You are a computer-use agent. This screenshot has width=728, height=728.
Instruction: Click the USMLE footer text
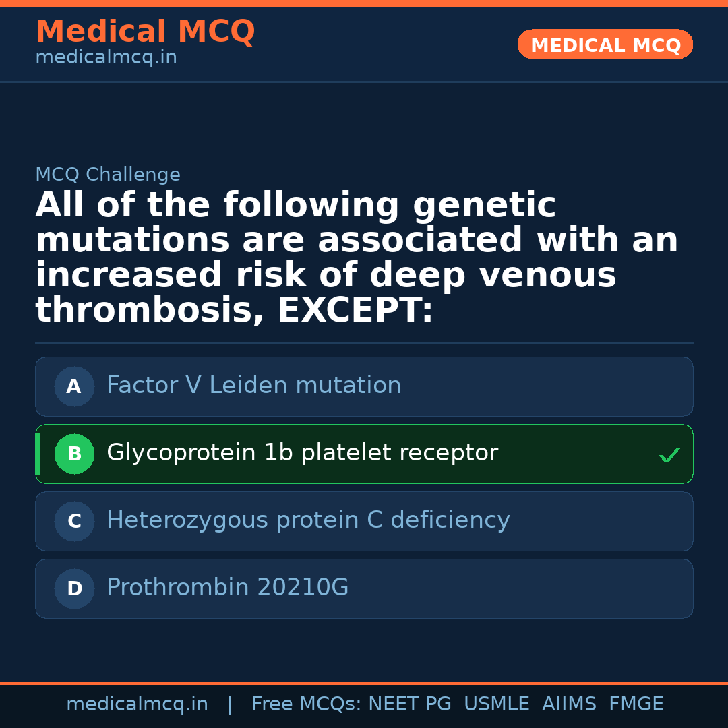[x=496, y=704]
